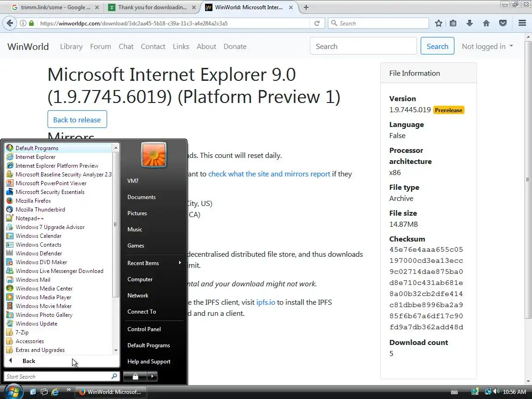Launch Internet Explorer from quick launch

coord(55,392)
